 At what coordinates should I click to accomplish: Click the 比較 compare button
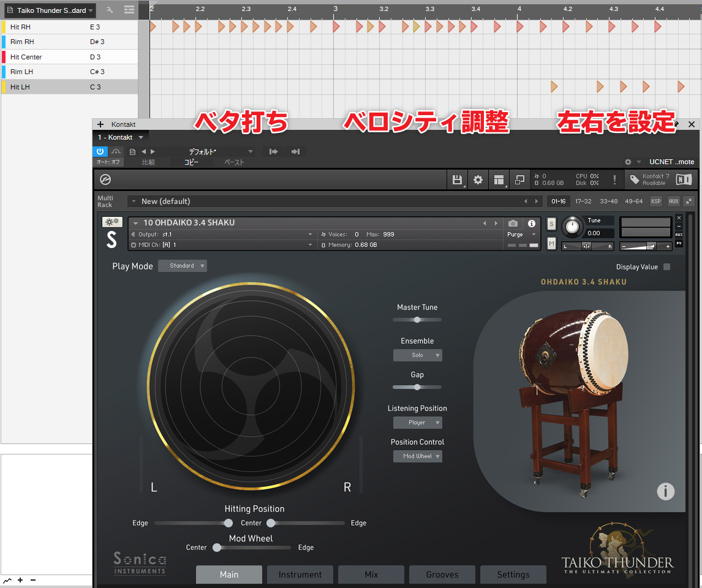148,162
